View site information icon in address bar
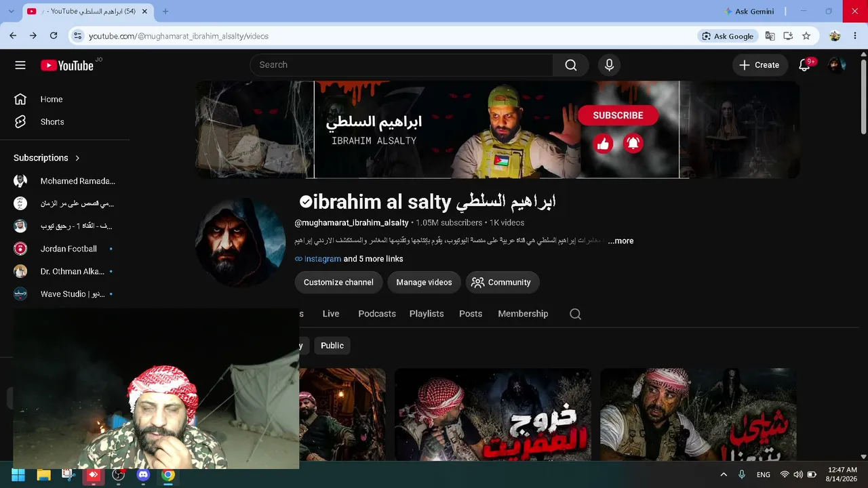Image resolution: width=868 pixels, height=488 pixels. click(77, 36)
